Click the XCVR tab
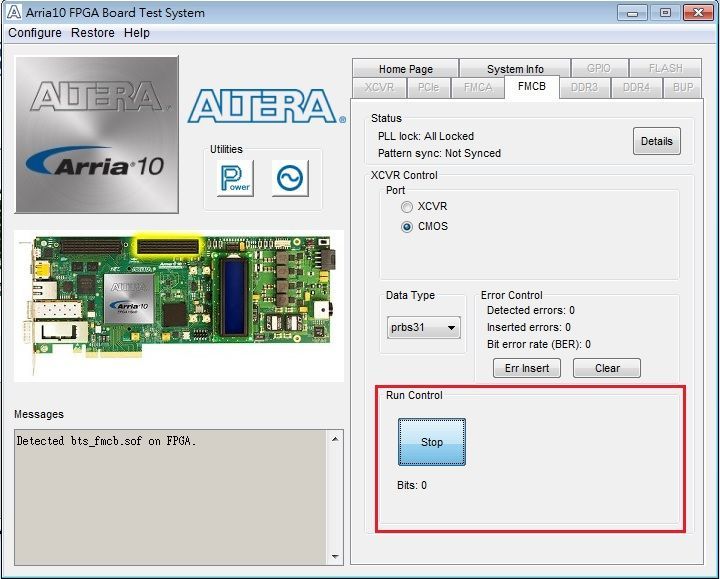 point(379,88)
